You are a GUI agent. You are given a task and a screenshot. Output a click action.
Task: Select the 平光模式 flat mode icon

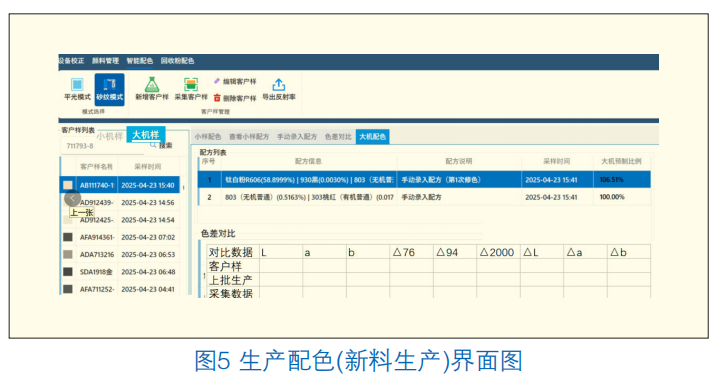coord(77,85)
